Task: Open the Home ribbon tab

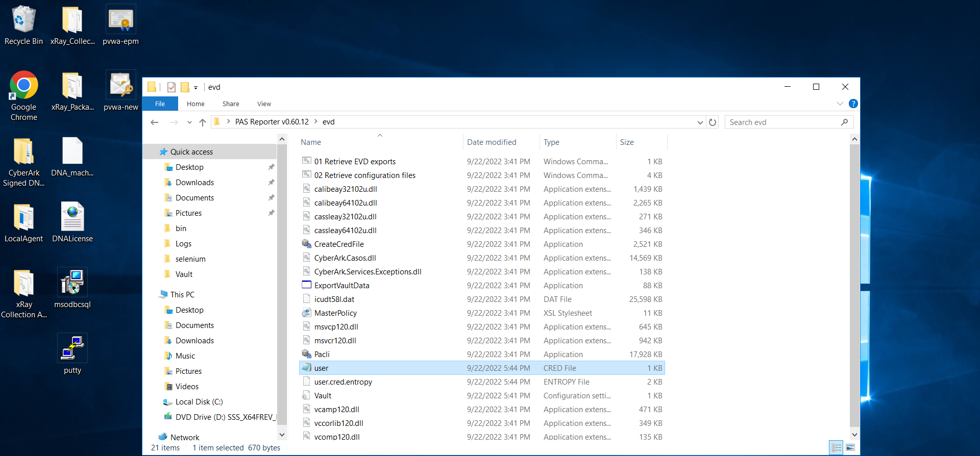Action: click(x=195, y=104)
